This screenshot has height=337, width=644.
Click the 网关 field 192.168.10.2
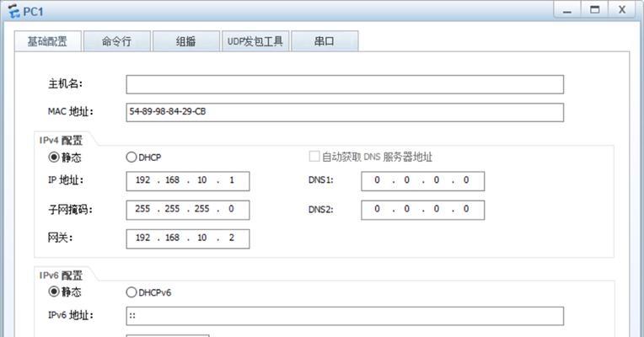pos(188,238)
